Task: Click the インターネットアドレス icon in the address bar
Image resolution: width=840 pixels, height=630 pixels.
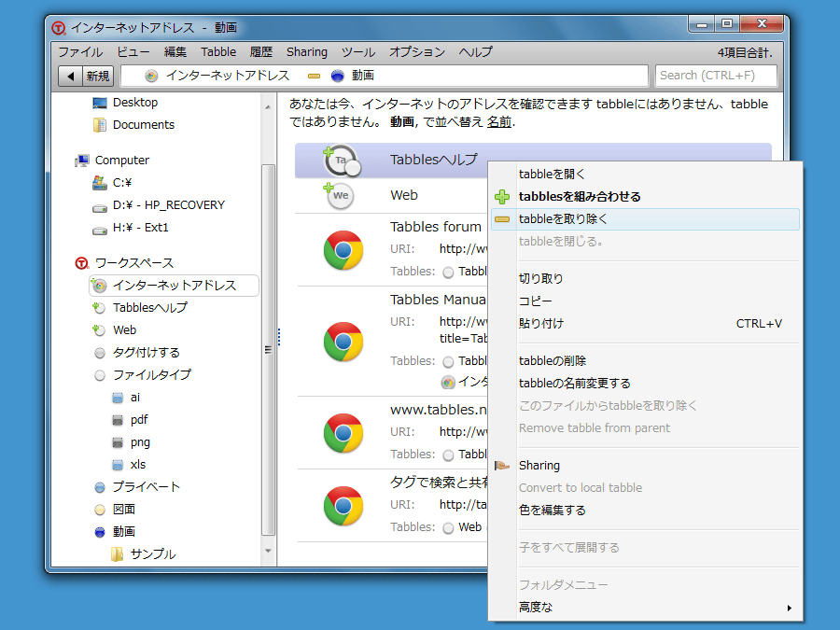Action: pyautogui.click(x=151, y=77)
